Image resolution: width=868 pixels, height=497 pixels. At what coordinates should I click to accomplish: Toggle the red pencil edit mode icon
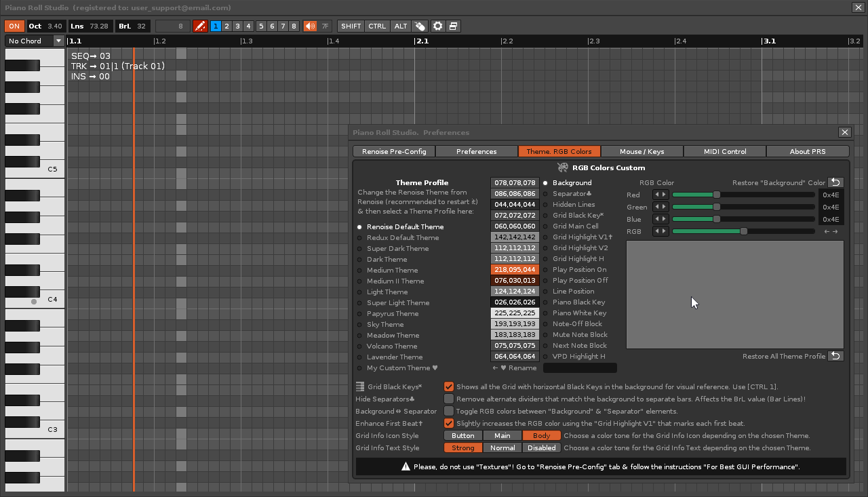[199, 26]
